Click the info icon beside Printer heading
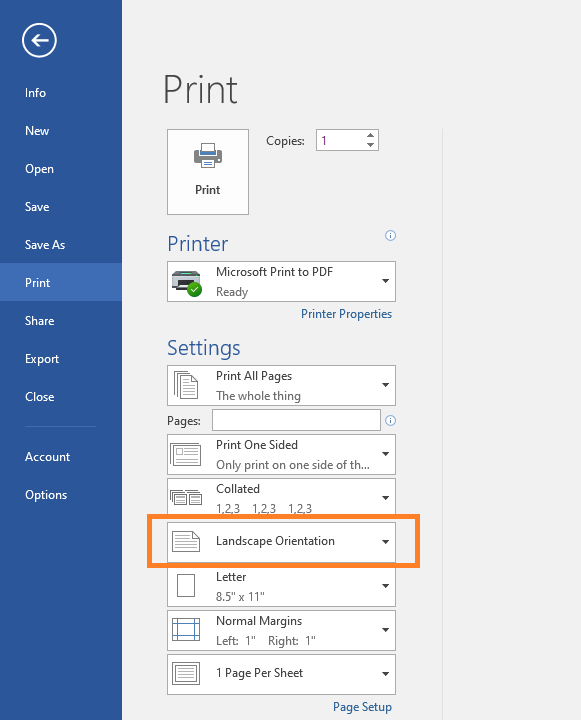Screen dimensions: 581x720 coord(390,236)
